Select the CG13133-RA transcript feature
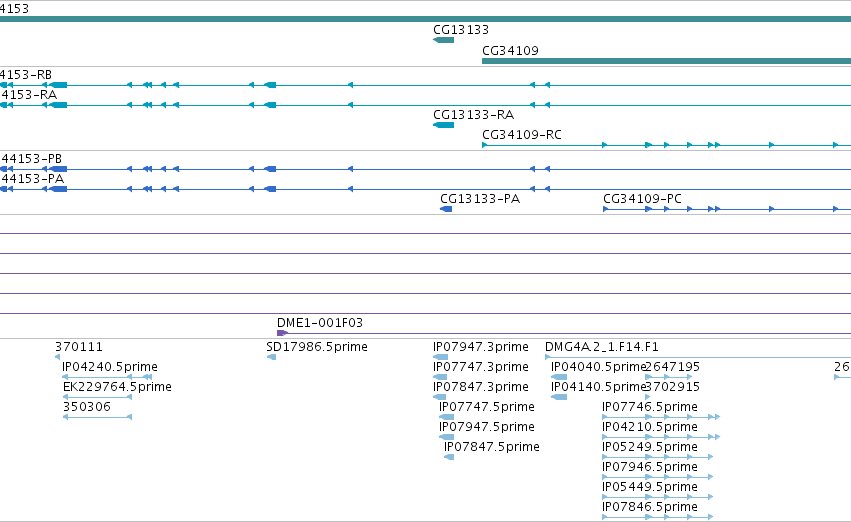This screenshot has width=851, height=522. [x=443, y=125]
